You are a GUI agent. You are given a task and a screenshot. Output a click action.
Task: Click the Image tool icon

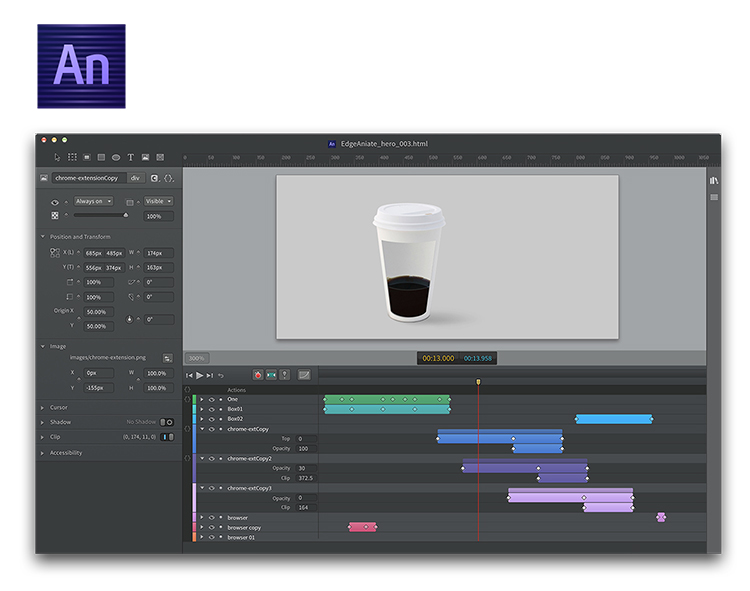(145, 157)
